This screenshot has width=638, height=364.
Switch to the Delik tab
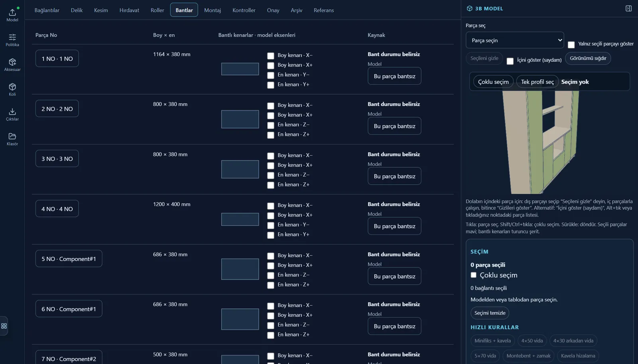(77, 10)
